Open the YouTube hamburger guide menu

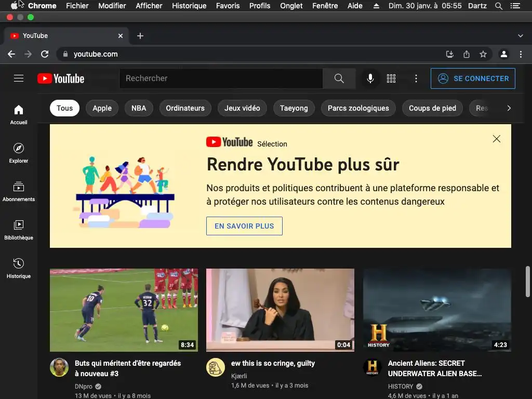[x=19, y=78]
